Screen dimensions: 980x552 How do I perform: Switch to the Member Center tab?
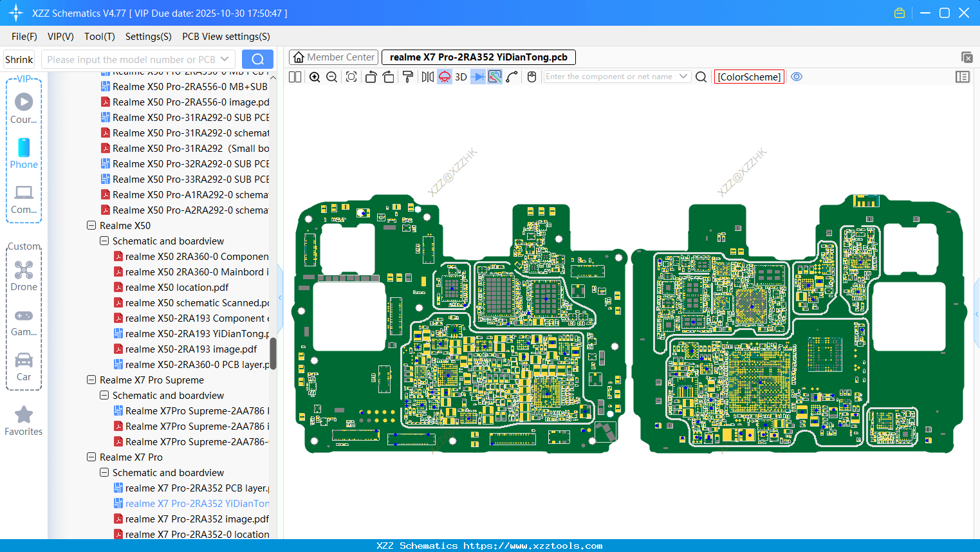334,57
